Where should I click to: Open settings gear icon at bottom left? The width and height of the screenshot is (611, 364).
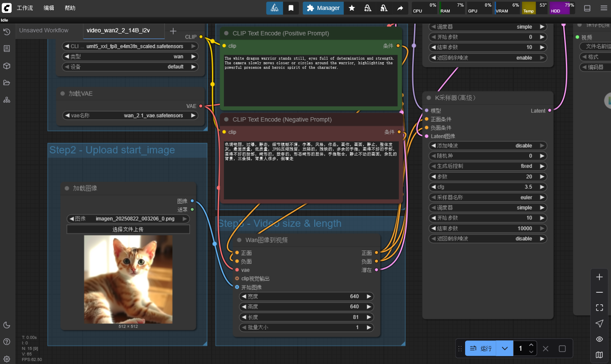[x=7, y=359]
